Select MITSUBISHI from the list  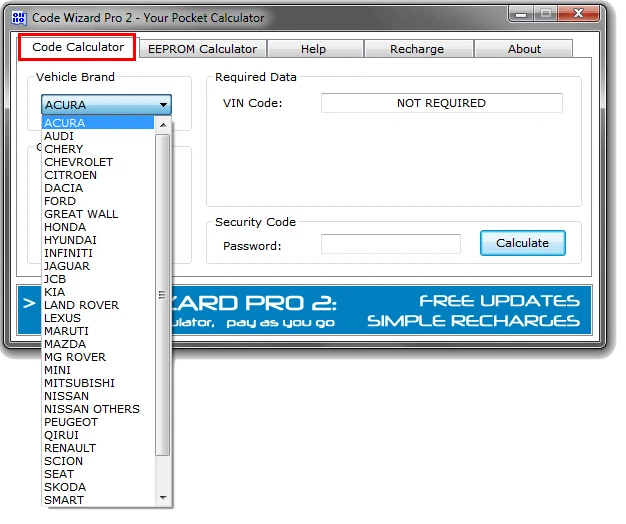click(98, 383)
